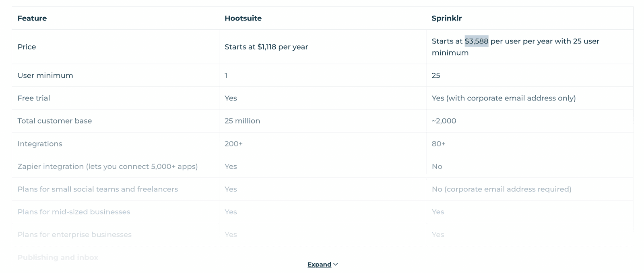Click the Feature column header

tap(32, 18)
